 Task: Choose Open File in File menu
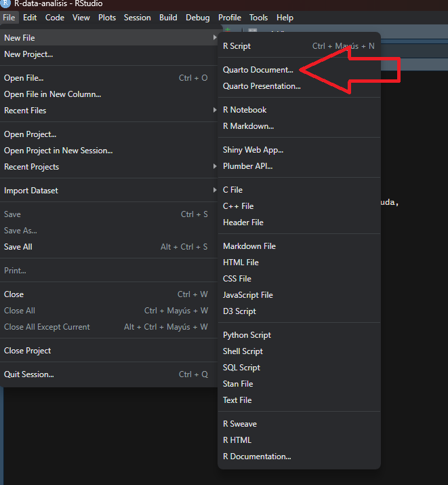pos(24,78)
